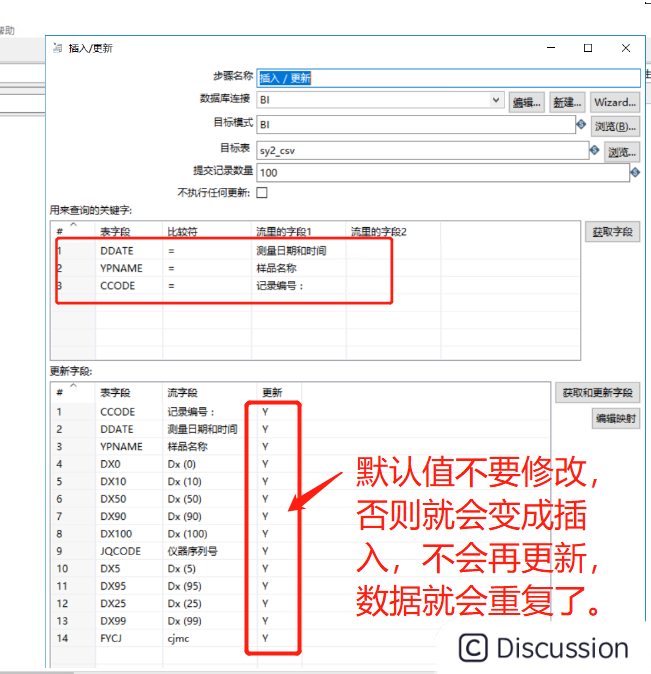Viewport: 651px width, 674px height.
Task: Sort key table by 表字段 column header
Action: 115,232
